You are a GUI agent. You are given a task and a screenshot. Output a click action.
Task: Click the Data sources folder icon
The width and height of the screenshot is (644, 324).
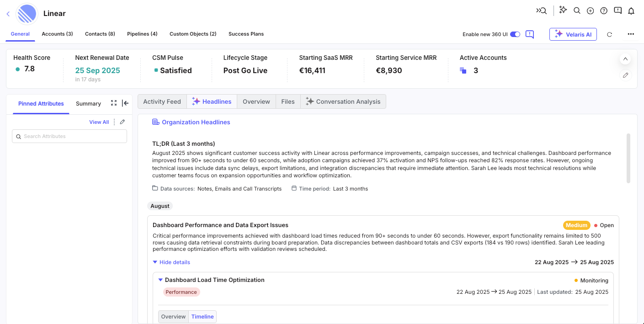coord(155,188)
